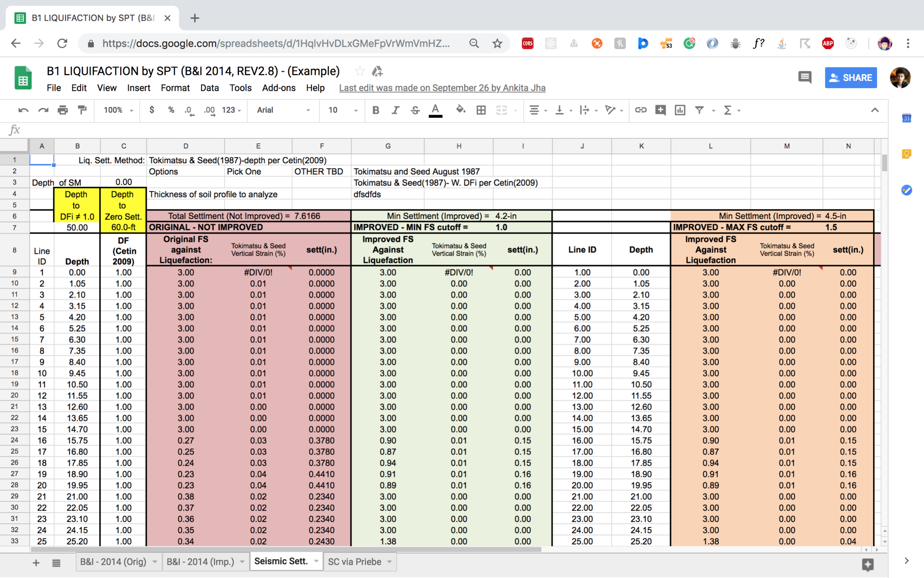Open the Arial font dropdown
The height and width of the screenshot is (578, 924).
[283, 110]
